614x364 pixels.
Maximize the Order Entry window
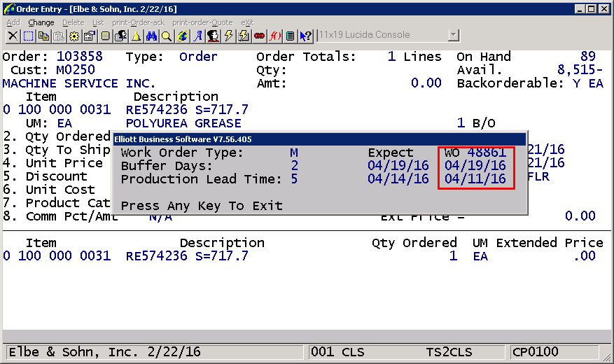592,8
